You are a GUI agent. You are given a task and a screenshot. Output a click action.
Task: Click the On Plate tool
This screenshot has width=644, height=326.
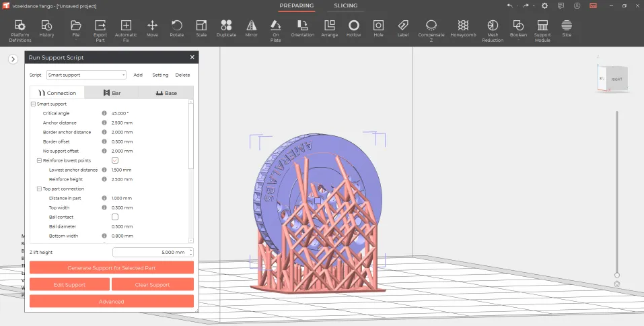276,30
